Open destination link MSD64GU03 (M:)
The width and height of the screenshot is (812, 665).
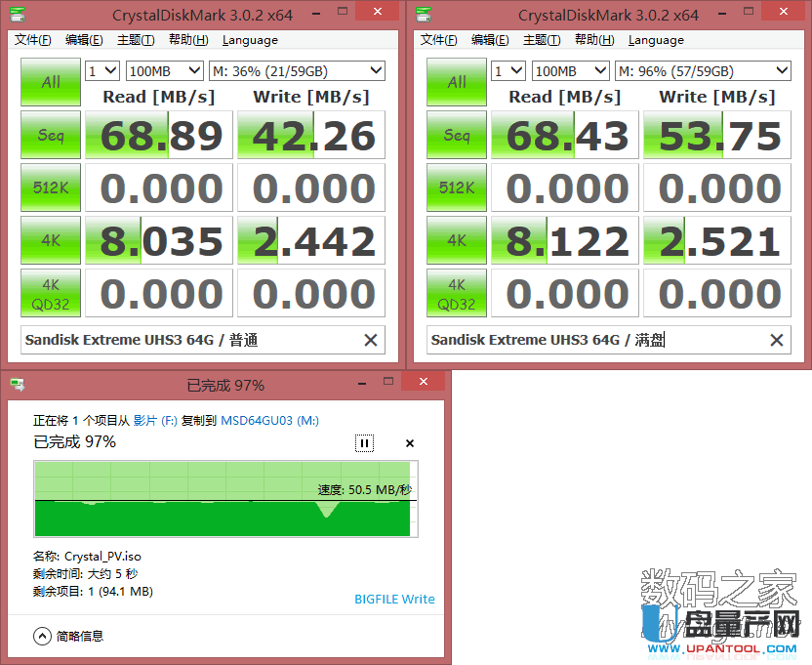tap(270, 421)
